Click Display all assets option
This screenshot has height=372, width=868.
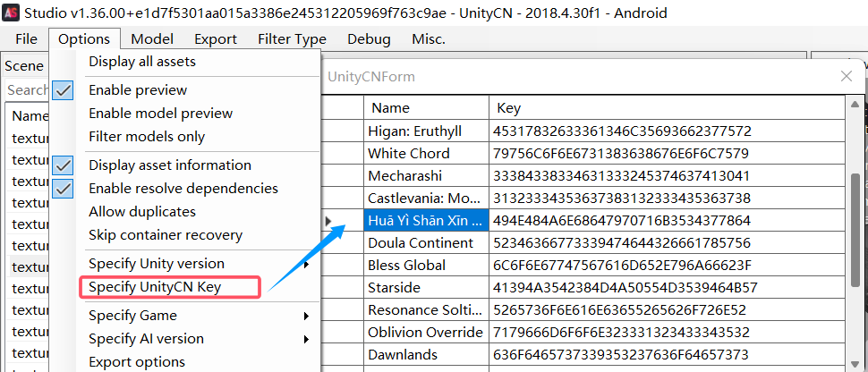click(141, 62)
